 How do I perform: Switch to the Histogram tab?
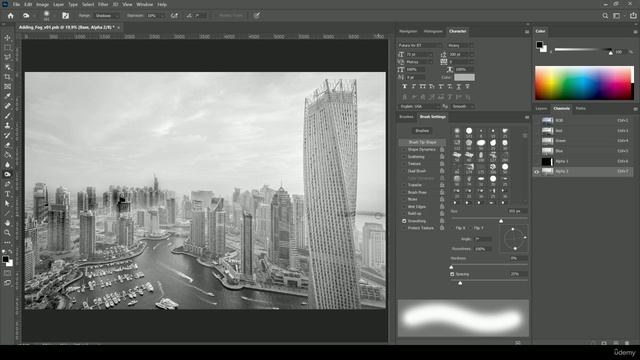433,31
